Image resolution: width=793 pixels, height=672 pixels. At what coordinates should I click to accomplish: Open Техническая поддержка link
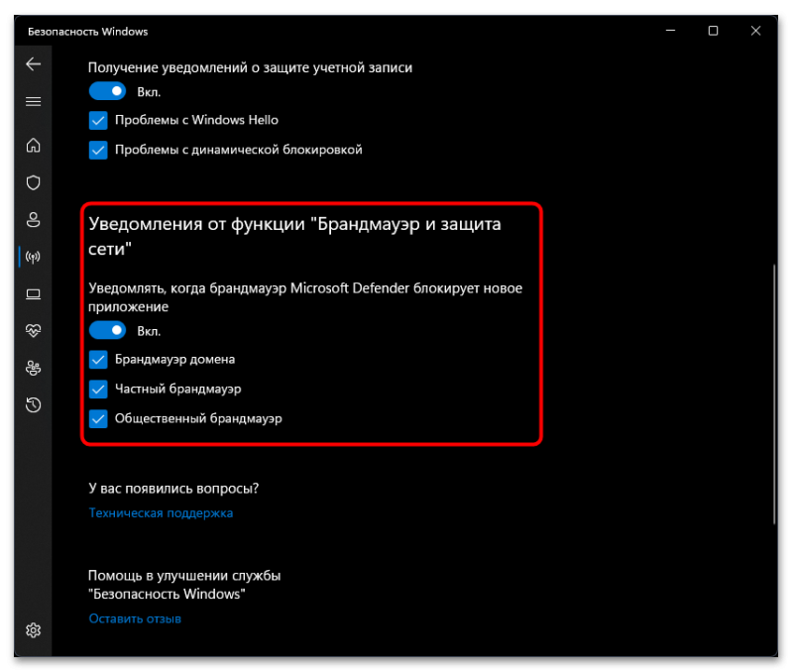coord(161,513)
